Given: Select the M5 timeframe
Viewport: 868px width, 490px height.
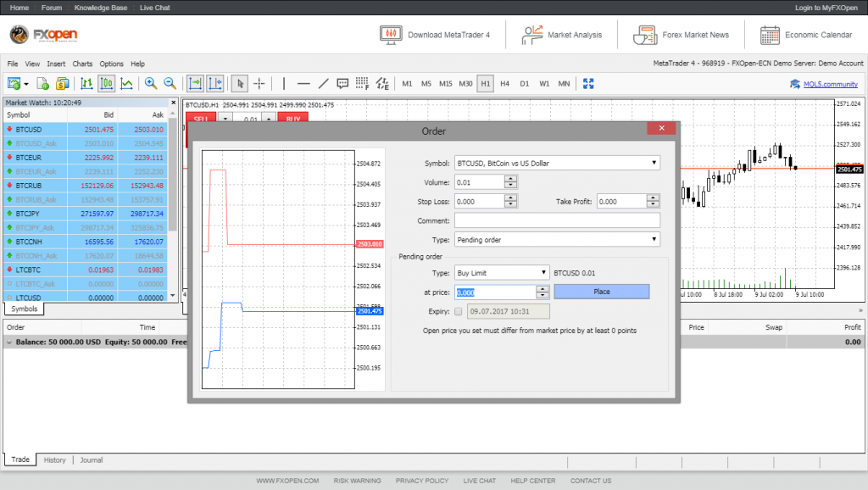Looking at the screenshot, I should pyautogui.click(x=426, y=84).
